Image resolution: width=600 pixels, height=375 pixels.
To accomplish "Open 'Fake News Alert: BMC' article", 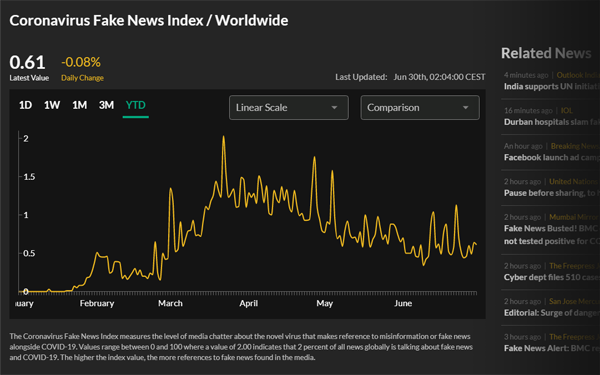I will [552, 348].
